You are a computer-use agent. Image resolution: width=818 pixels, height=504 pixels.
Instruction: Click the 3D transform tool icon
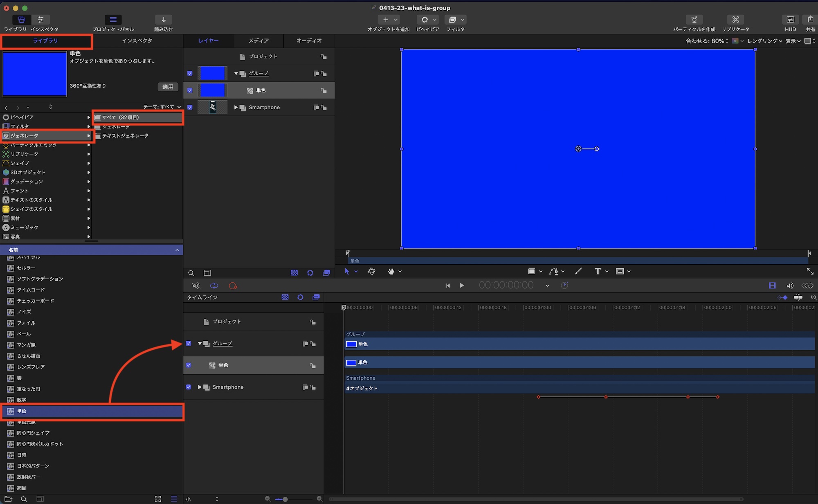click(x=372, y=271)
